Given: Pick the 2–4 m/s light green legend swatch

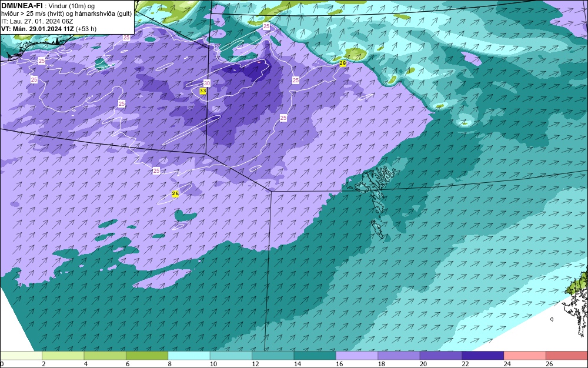Looking at the screenshot, I should [x=63, y=356].
